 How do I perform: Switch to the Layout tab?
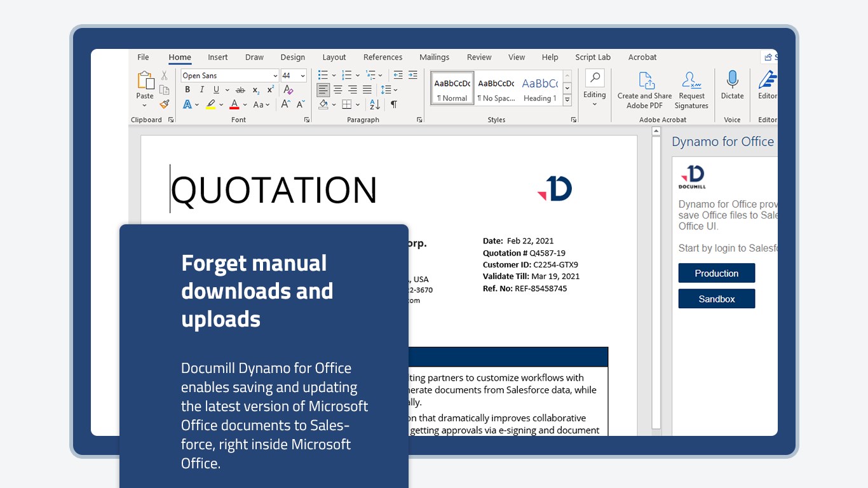(x=334, y=57)
